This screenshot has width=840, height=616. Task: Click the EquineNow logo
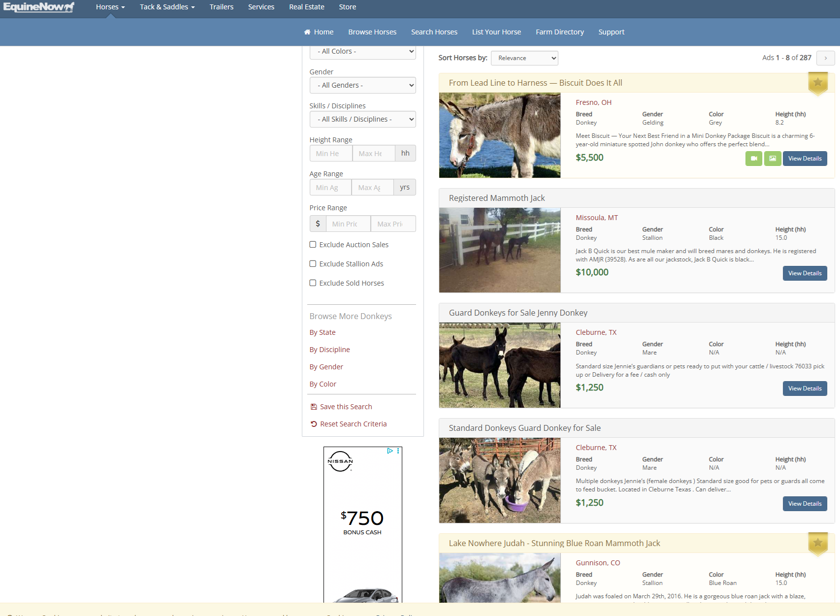point(38,7)
